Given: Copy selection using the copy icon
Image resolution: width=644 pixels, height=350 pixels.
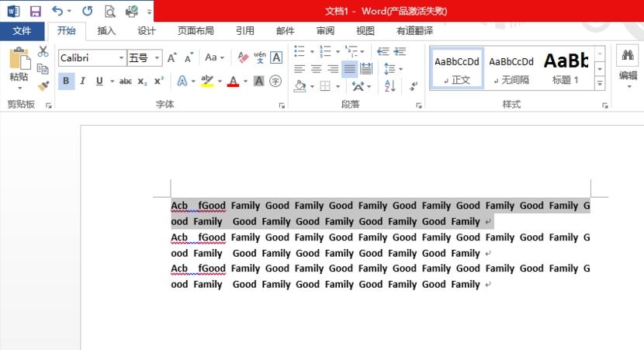Looking at the screenshot, I should 43,68.
